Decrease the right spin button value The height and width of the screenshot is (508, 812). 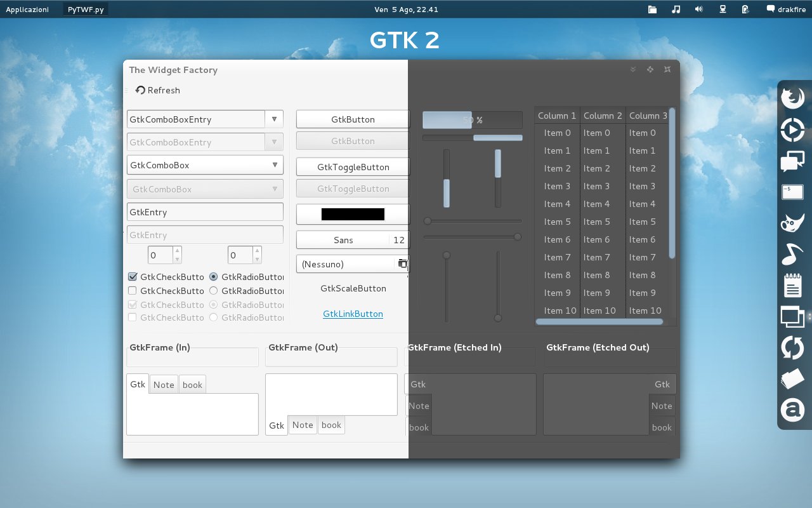point(257,259)
